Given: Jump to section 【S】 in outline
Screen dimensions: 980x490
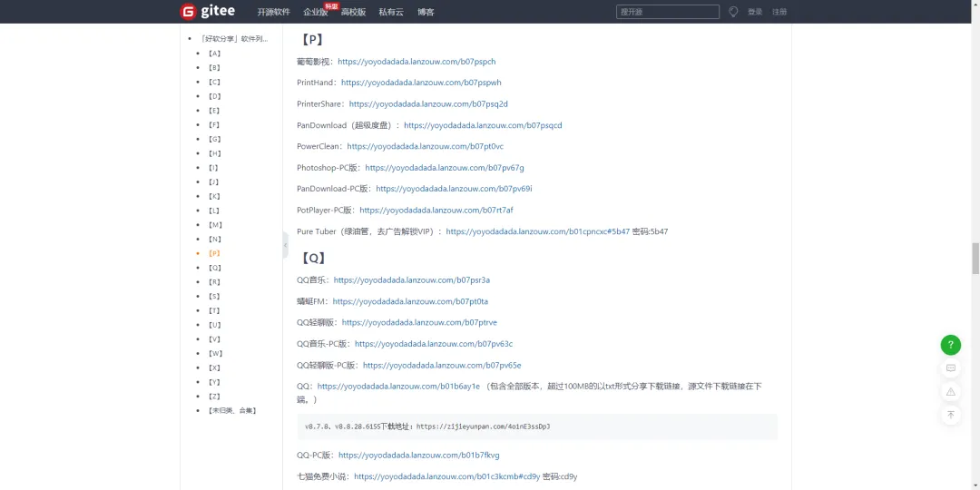Looking at the screenshot, I should 214,296.
